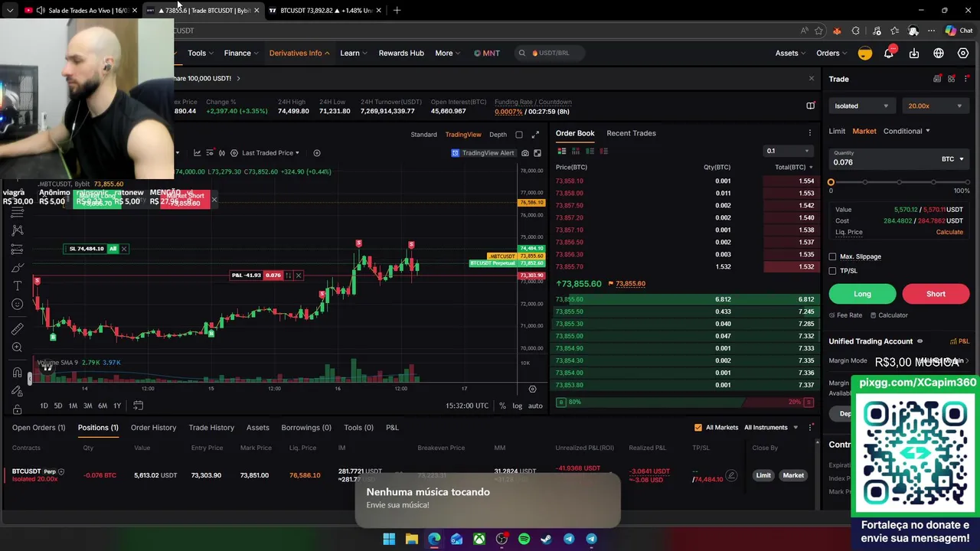
Task: Open the 20.00x leverage dropdown
Action: pos(936,106)
